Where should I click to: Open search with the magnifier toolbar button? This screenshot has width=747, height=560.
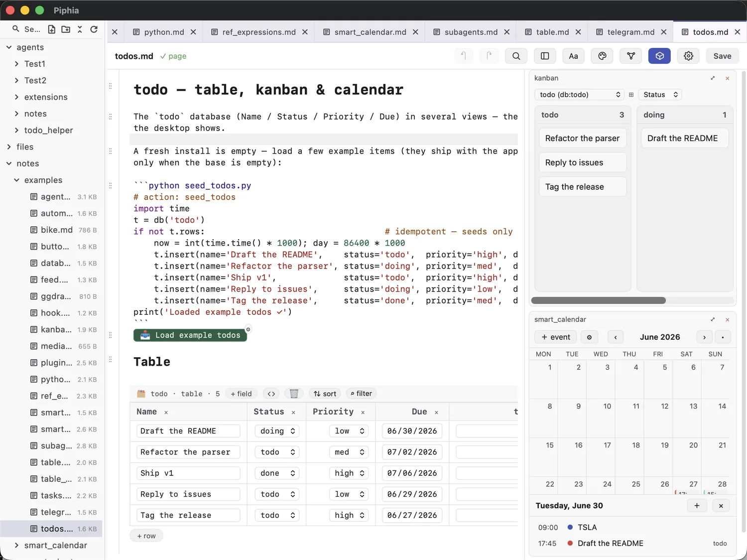pyautogui.click(x=516, y=56)
